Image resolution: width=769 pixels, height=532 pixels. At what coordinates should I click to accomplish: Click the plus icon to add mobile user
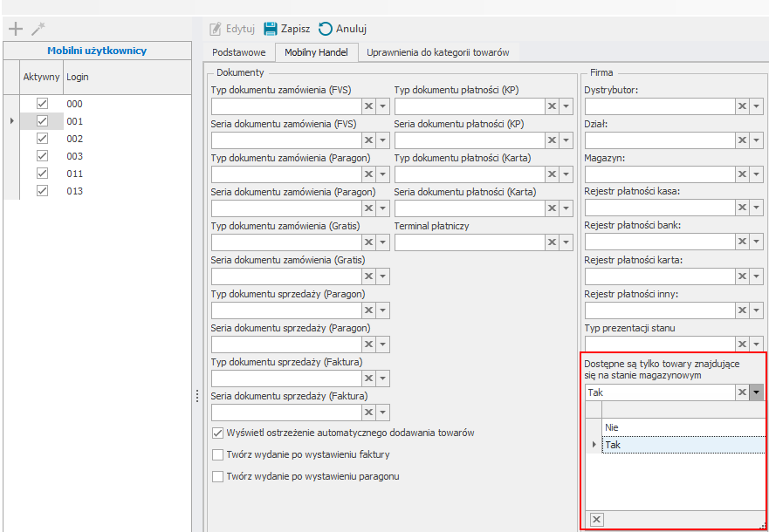click(x=15, y=29)
